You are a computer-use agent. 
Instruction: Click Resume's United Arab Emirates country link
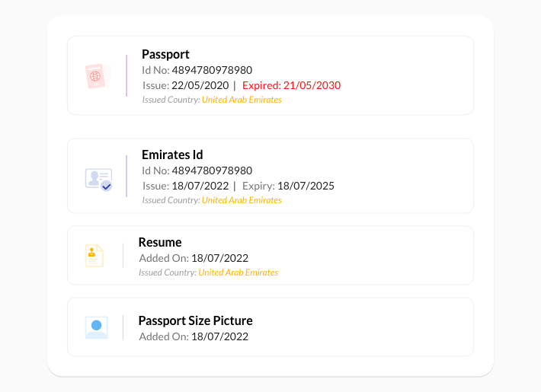click(x=238, y=272)
